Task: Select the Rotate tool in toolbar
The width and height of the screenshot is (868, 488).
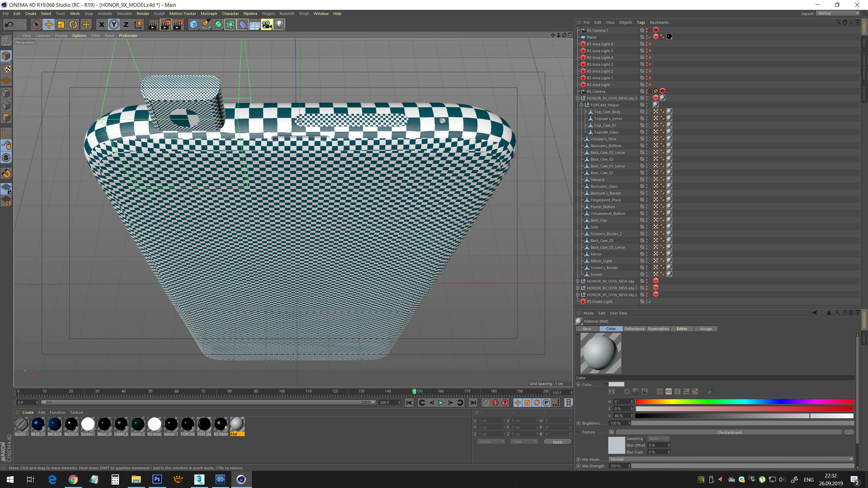Action: [x=73, y=24]
